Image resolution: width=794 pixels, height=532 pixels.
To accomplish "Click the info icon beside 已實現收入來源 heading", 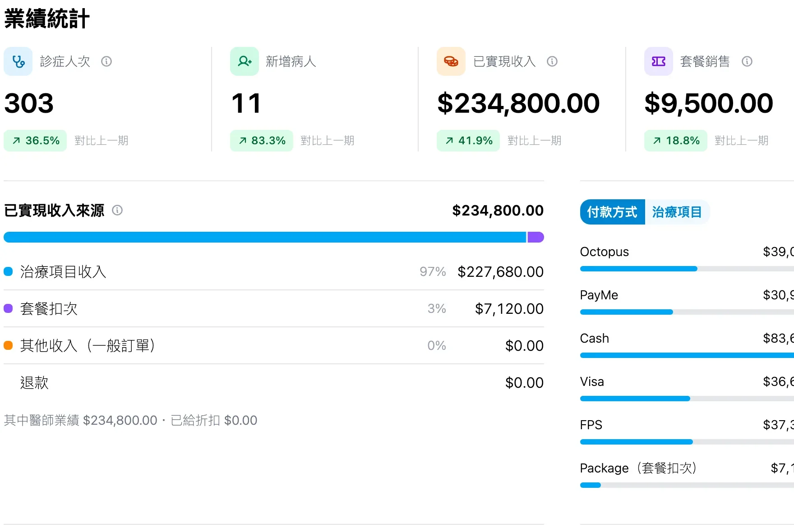I will [117, 210].
